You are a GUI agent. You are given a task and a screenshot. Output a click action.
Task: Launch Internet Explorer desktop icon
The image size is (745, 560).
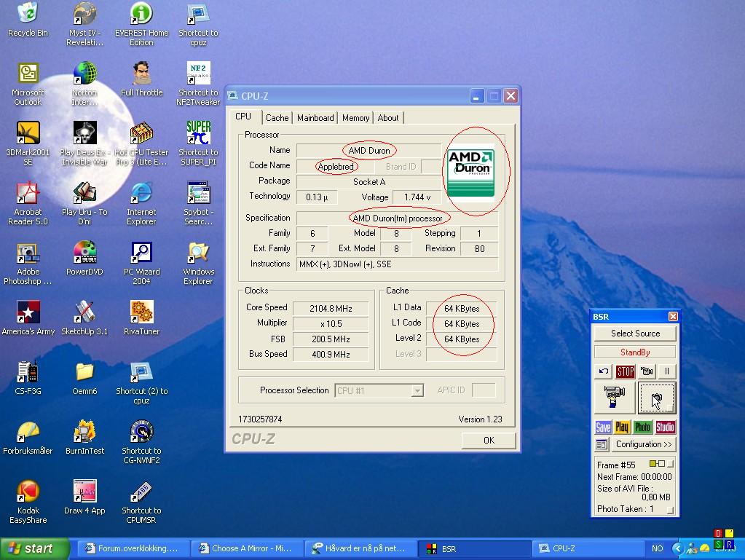tap(141, 203)
